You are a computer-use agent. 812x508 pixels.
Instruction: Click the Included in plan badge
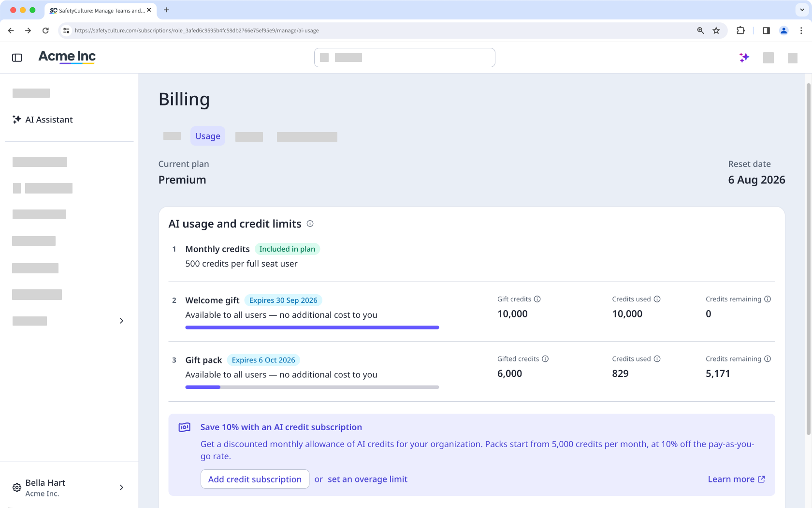pyautogui.click(x=287, y=249)
